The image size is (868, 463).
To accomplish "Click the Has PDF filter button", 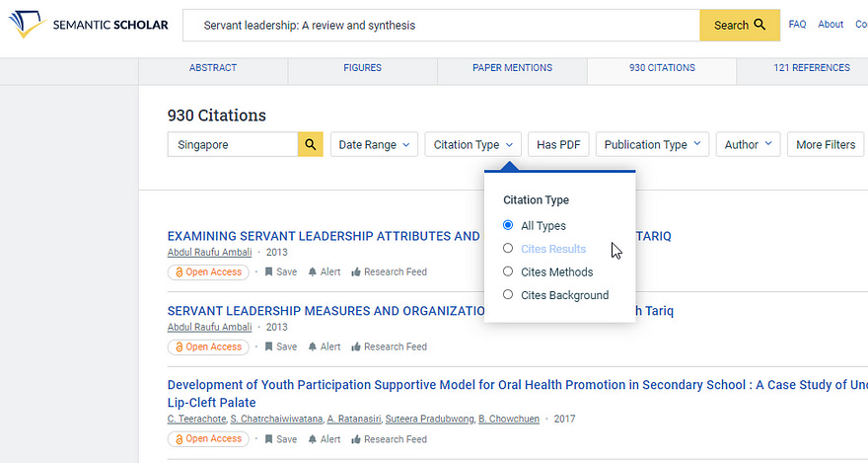I will pyautogui.click(x=558, y=145).
